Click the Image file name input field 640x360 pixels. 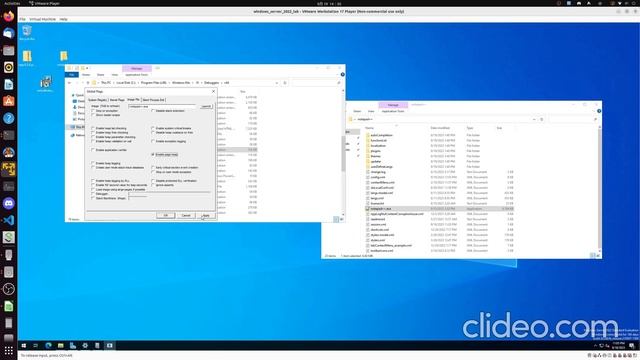162,107
